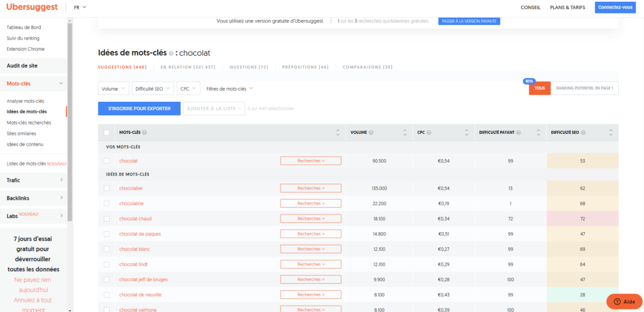Switch to the QUESTIONS (72) tab

[x=249, y=67]
